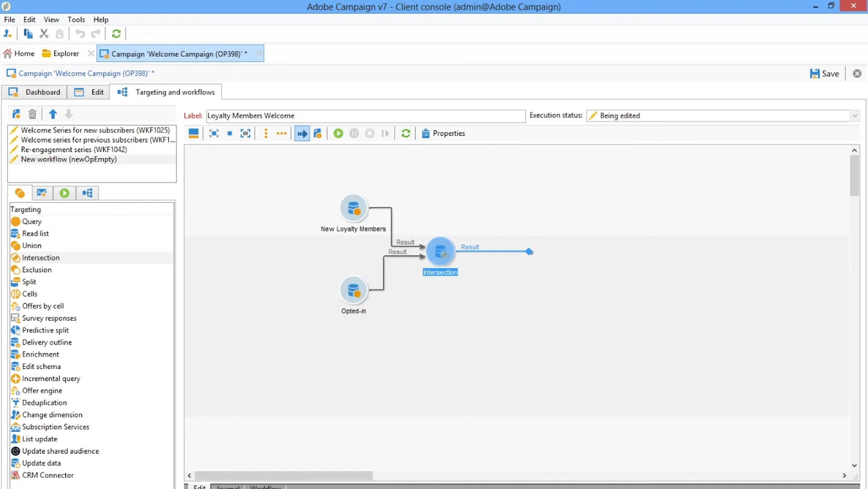The image size is (868, 489).
Task: Open the workflow-tree palette tab icon
Action: point(87,193)
